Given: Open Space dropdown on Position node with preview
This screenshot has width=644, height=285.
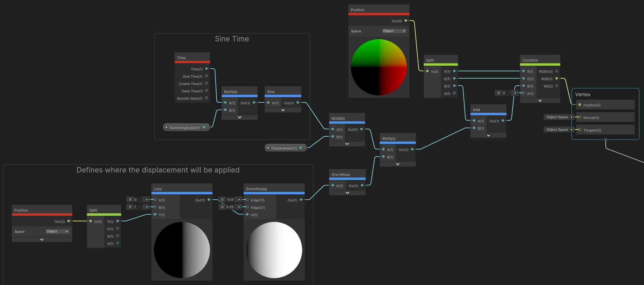Looking at the screenshot, I should 394,31.
